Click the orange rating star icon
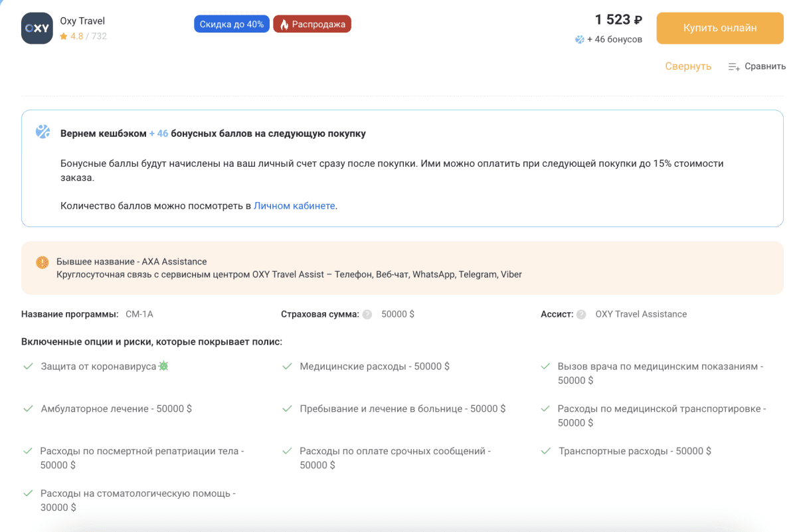The width and height of the screenshot is (797, 532). [x=64, y=37]
